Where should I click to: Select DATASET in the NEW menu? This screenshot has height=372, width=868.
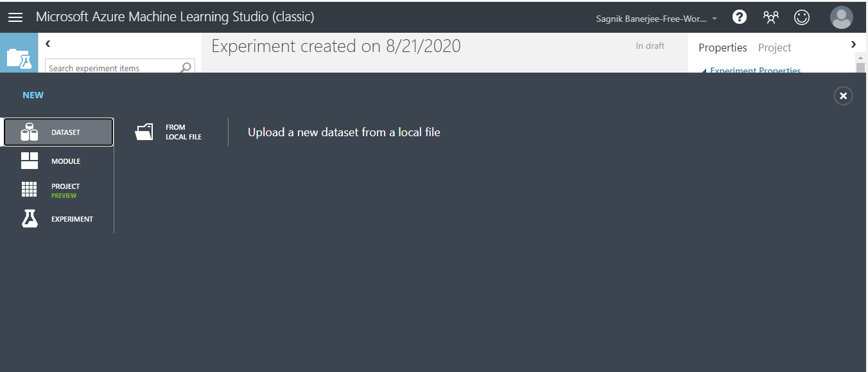pos(58,132)
